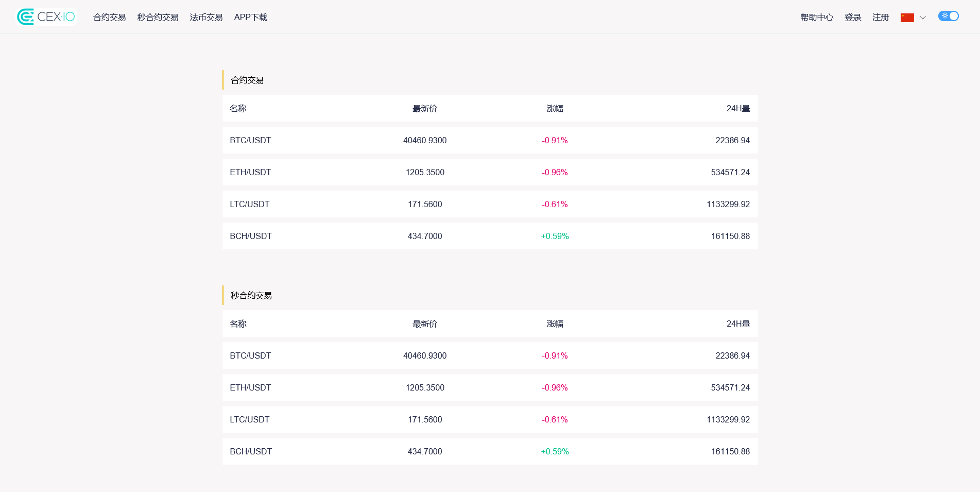This screenshot has width=980, height=492.
Task: Select LTC/USDT row in 合约交易 table
Action: 490,204
